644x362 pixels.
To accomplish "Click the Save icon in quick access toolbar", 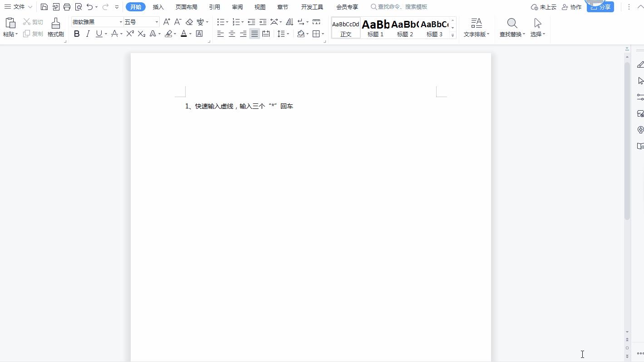I will (44, 7).
